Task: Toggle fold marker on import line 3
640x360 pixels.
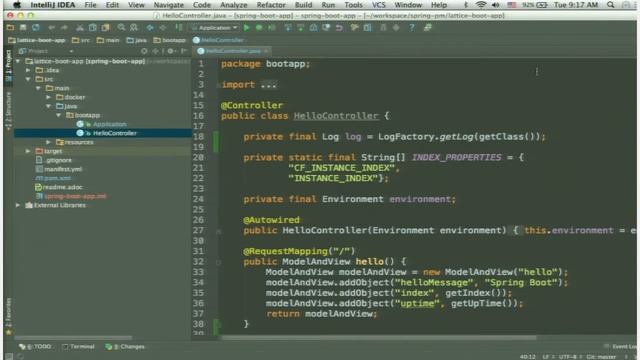Action: coord(219,85)
